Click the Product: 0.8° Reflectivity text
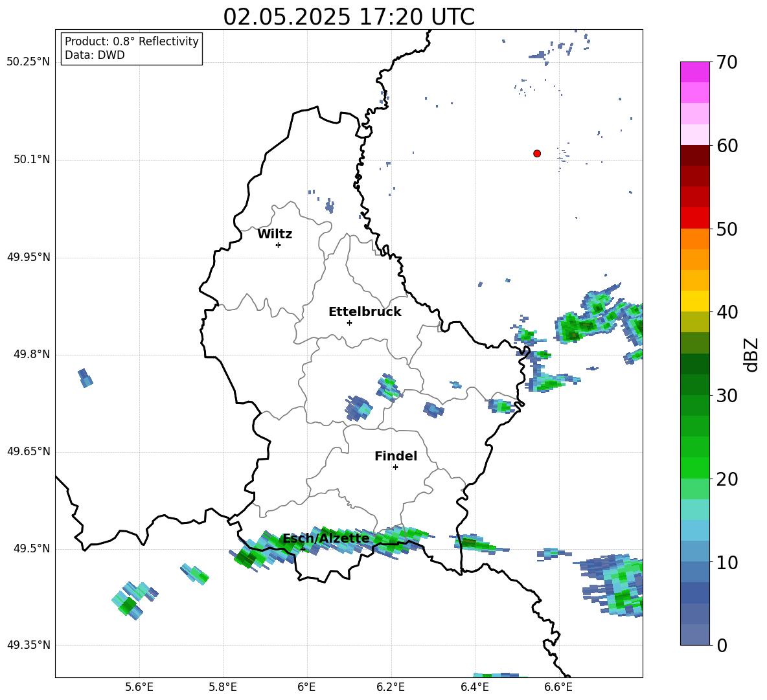The height and width of the screenshot is (700, 767). click(132, 41)
